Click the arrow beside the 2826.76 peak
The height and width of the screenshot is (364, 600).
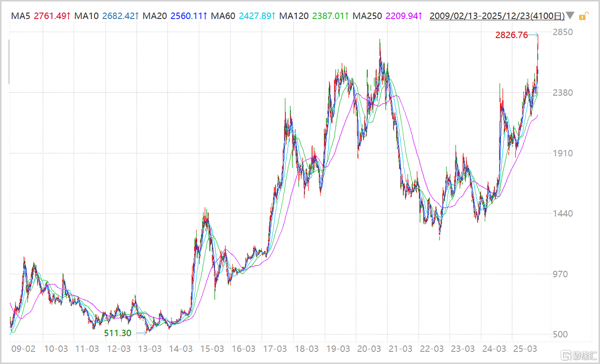click(x=533, y=35)
